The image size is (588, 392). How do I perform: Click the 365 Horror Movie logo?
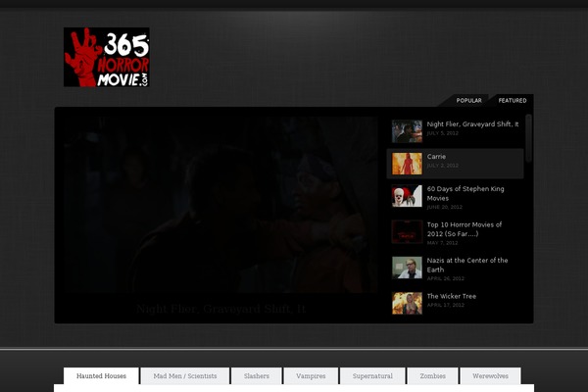(x=107, y=57)
